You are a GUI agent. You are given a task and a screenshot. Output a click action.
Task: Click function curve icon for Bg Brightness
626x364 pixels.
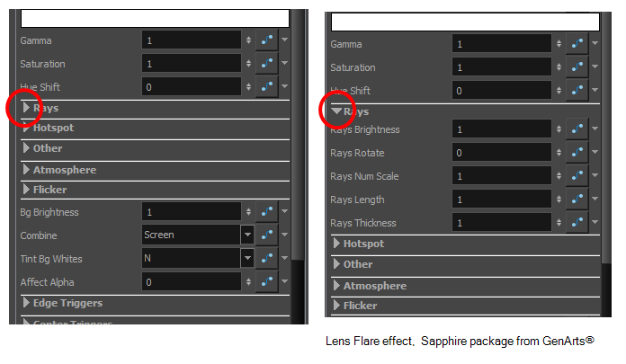click(x=267, y=211)
